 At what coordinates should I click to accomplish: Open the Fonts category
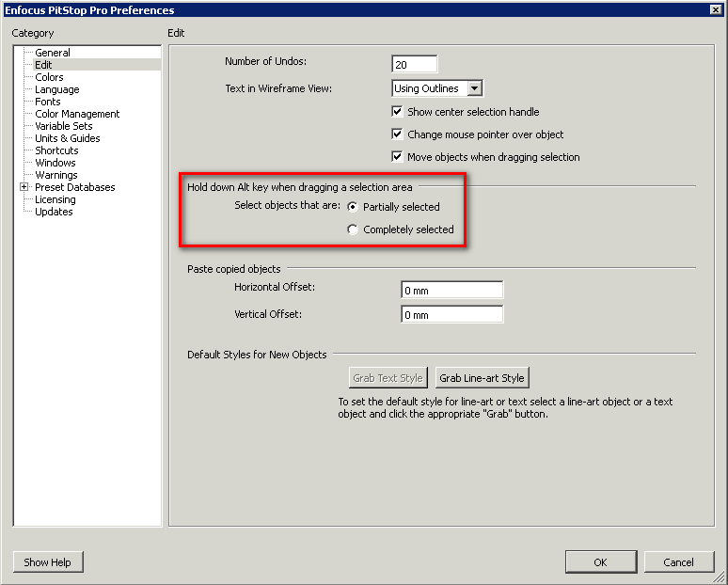(47, 102)
